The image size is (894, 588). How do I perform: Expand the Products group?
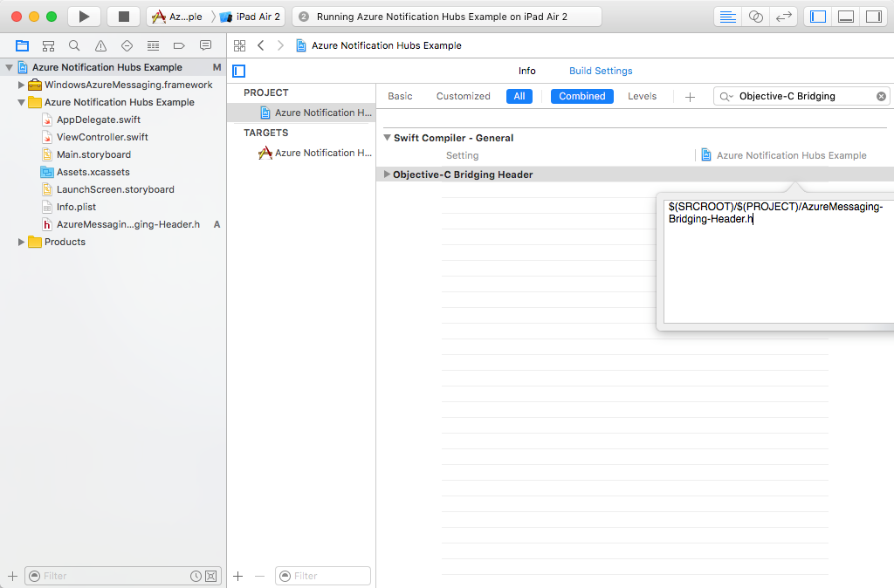pyautogui.click(x=22, y=242)
